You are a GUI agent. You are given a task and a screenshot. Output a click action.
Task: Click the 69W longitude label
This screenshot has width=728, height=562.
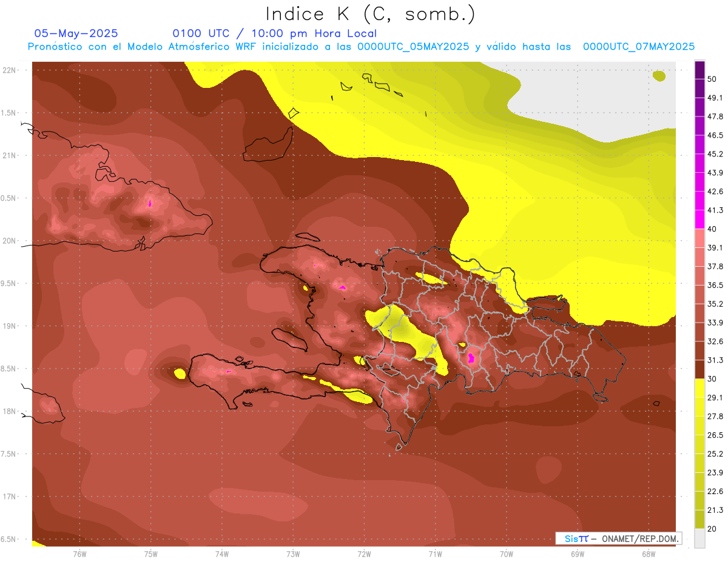pos(578,555)
